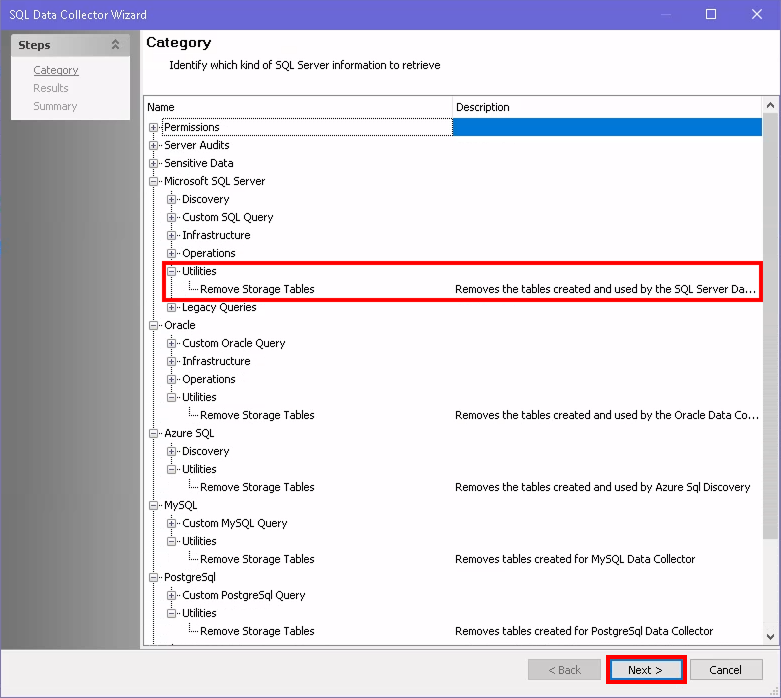Image resolution: width=781 pixels, height=698 pixels.
Task: Sort by the Name column header
Action: pos(298,107)
